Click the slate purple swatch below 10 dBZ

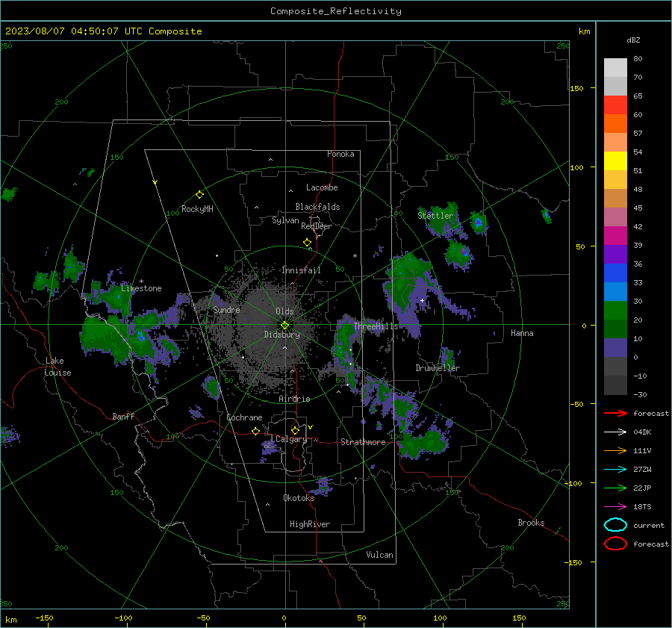tap(615, 348)
